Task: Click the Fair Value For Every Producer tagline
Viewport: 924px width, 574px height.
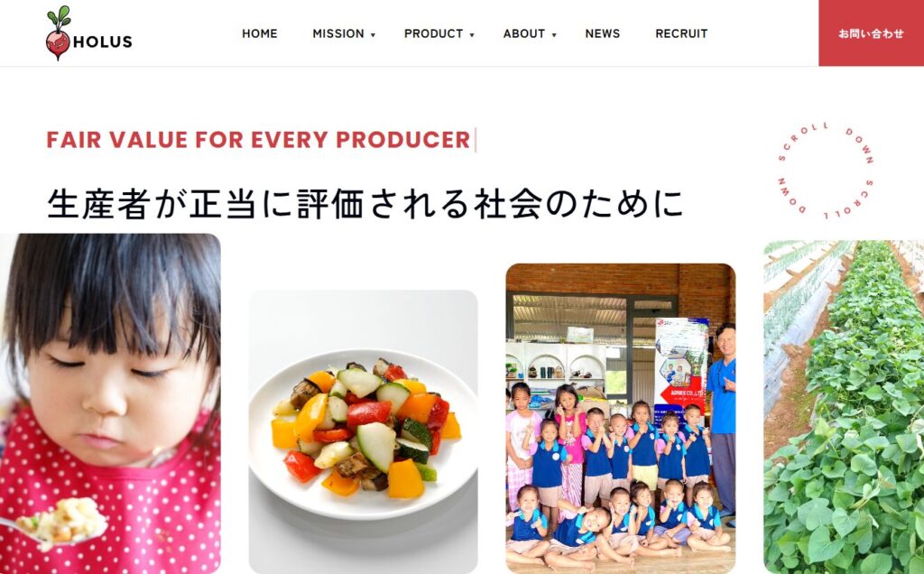Action: tap(258, 140)
